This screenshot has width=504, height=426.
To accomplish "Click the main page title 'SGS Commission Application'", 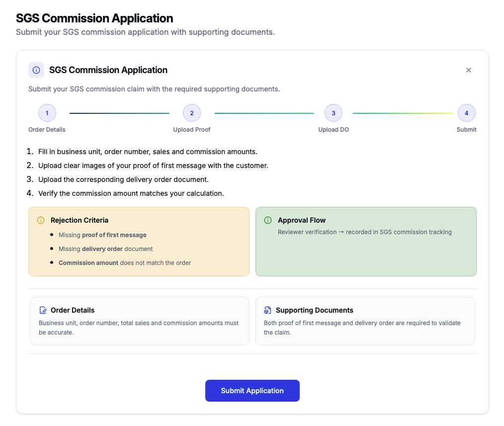I will (94, 18).
